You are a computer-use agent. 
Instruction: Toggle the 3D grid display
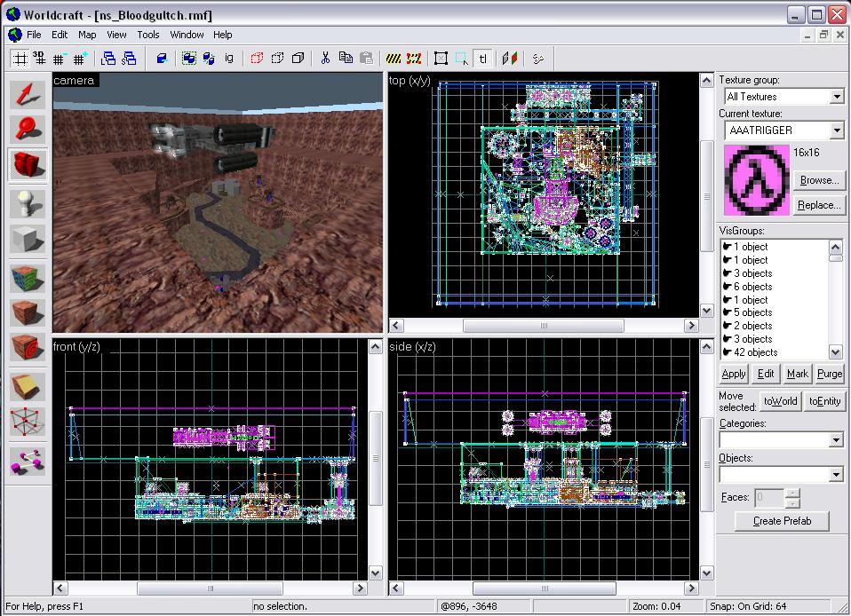coord(39,59)
